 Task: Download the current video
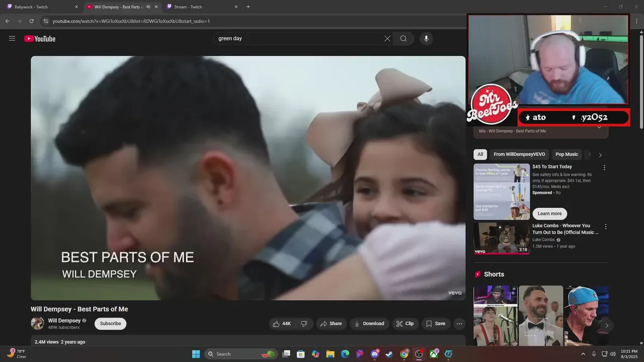tap(369, 324)
